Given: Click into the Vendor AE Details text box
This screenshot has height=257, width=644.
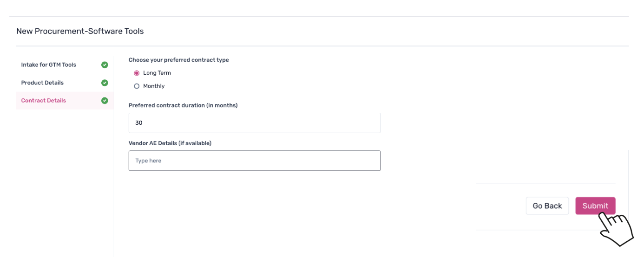Looking at the screenshot, I should [x=255, y=161].
